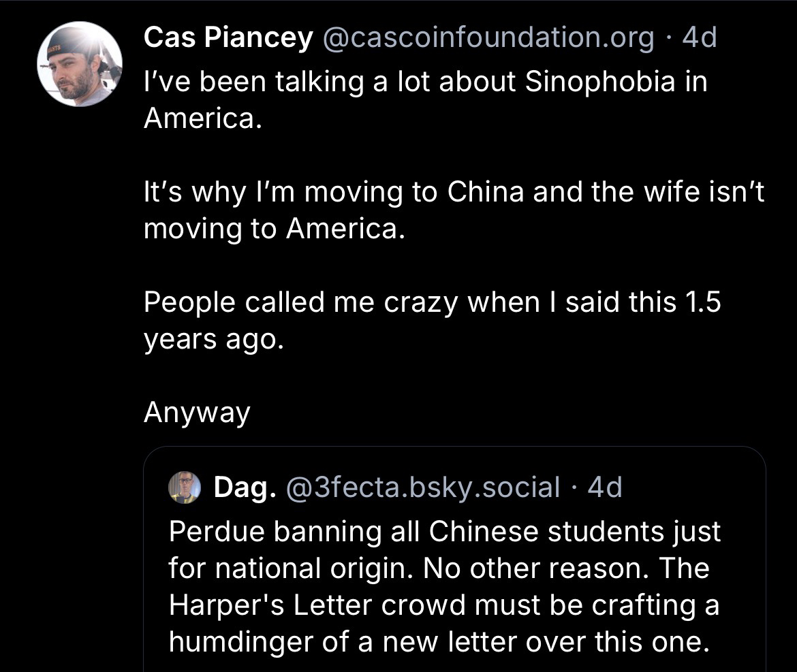Click the "years ago." line
This screenshot has width=797, height=672.
tap(212, 339)
